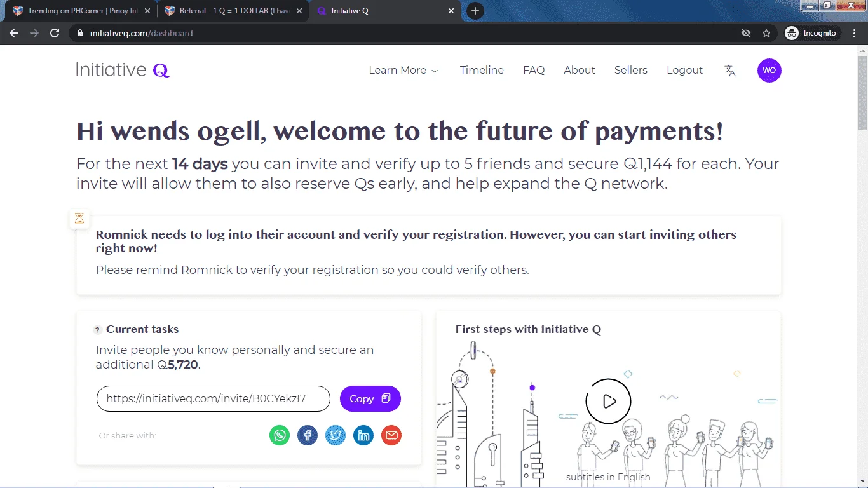This screenshot has height=488, width=868.
Task: Open the Timeline menu item
Action: coord(482,71)
